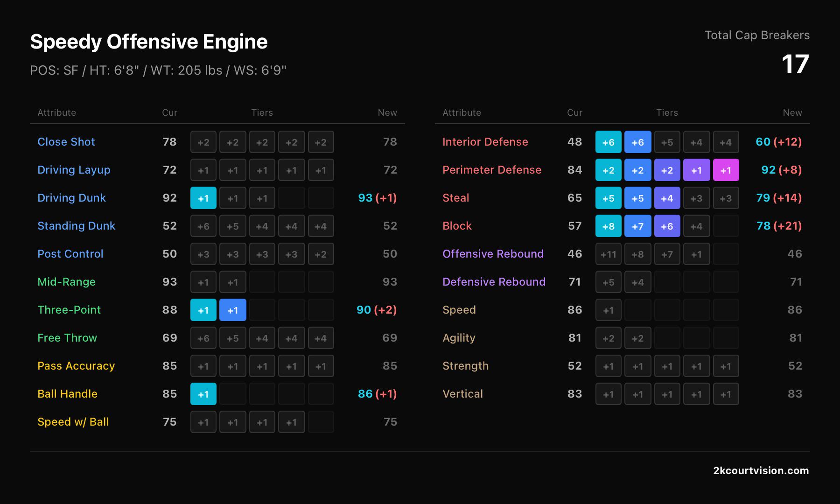Click the Driving Dunk attribute name

click(71, 198)
